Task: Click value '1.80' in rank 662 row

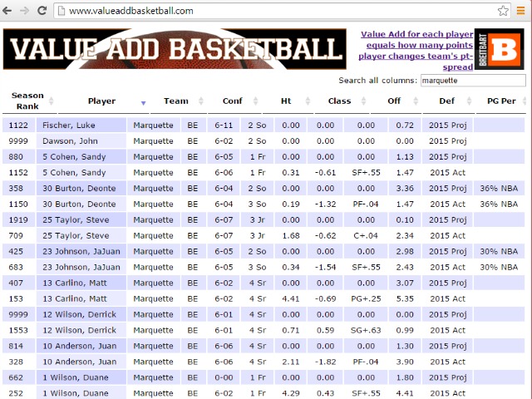Action: click(x=405, y=377)
